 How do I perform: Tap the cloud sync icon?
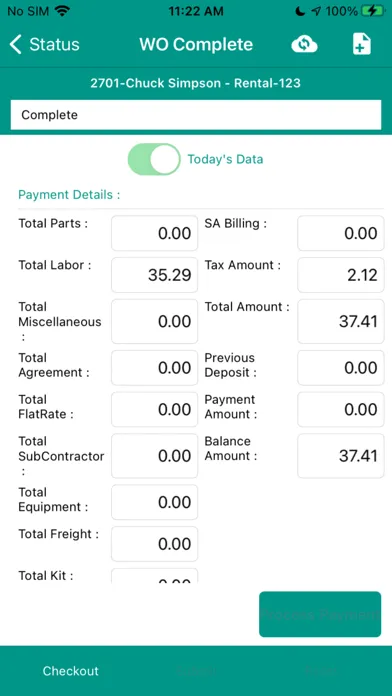click(x=304, y=44)
